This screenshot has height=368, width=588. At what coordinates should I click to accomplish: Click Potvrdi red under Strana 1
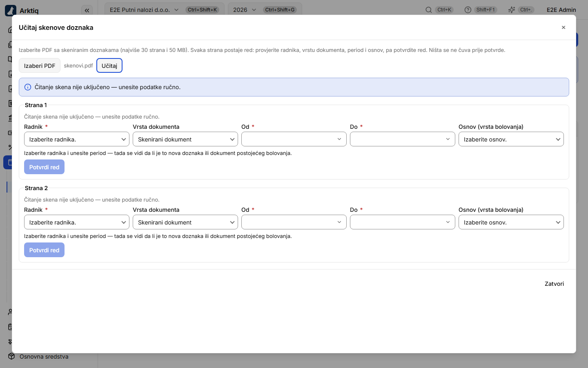pyautogui.click(x=44, y=167)
